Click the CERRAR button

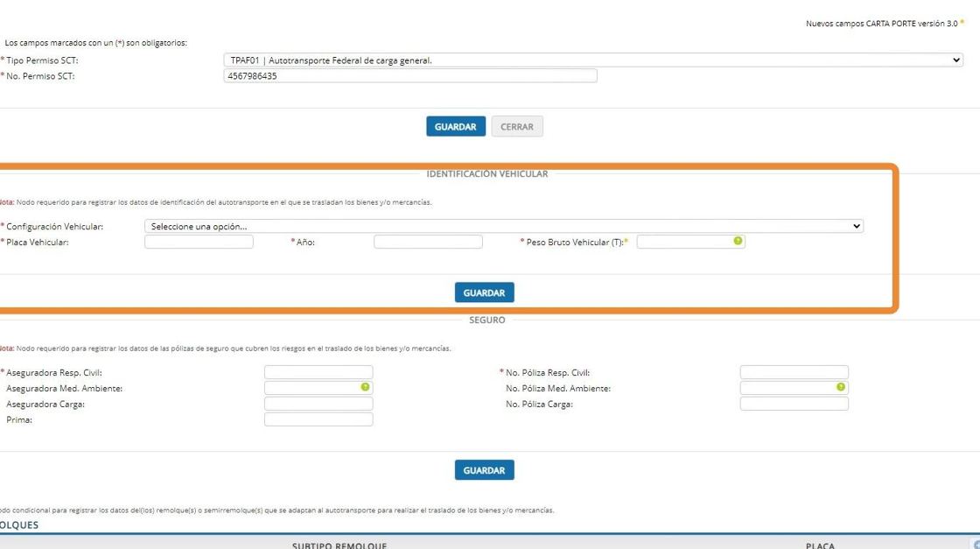[x=517, y=126]
